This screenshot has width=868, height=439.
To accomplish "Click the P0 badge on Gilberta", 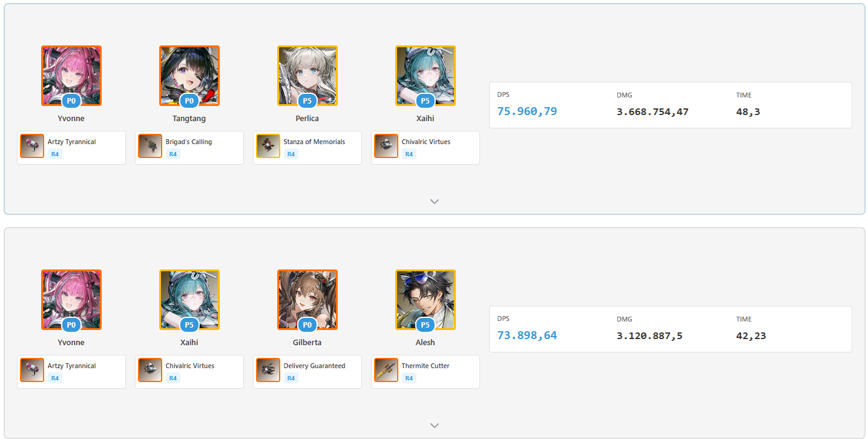I will click(307, 325).
